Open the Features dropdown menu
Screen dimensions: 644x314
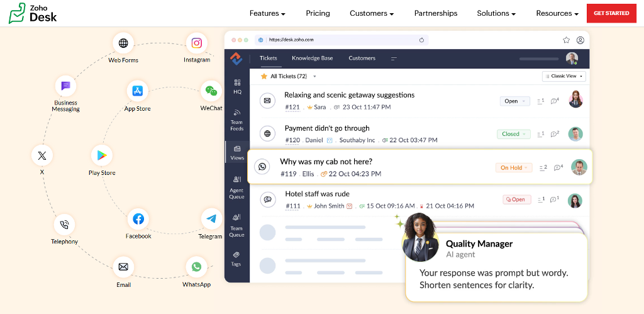coord(267,13)
